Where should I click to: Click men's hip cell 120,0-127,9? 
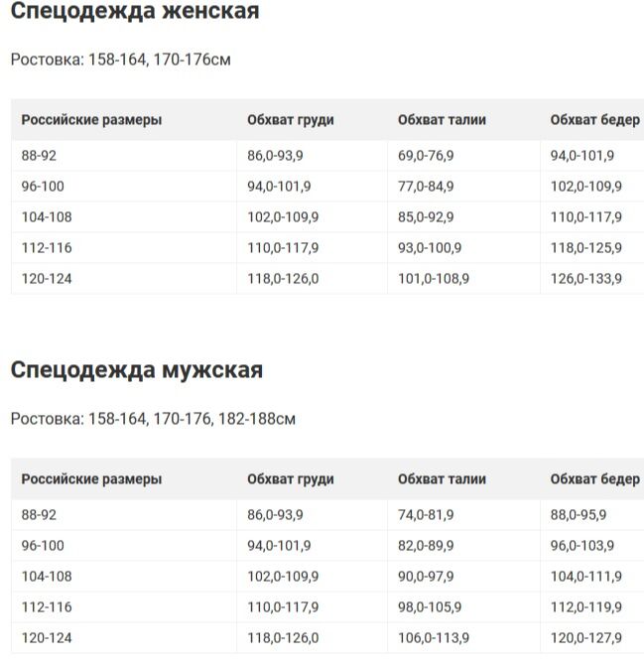(x=586, y=638)
